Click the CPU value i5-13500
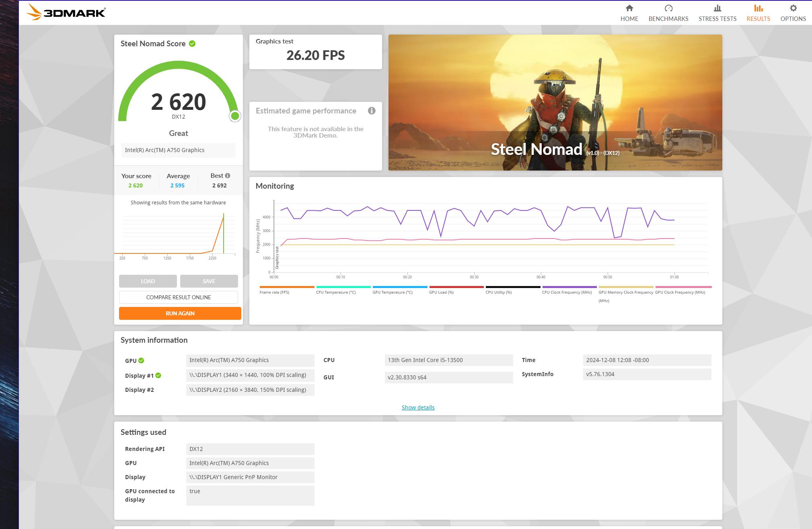 tap(449, 360)
